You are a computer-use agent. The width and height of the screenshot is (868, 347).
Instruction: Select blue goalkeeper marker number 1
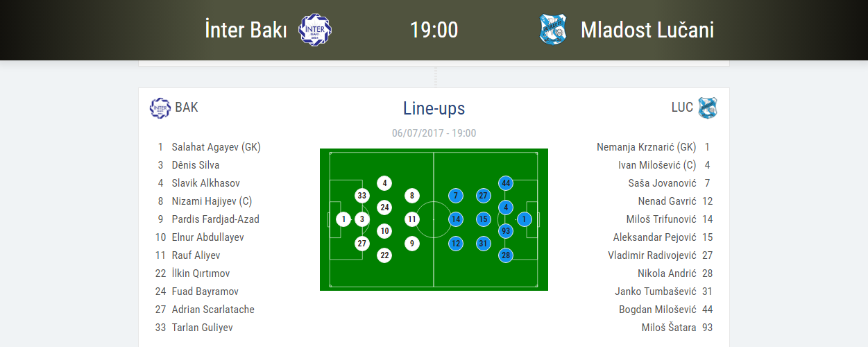(x=525, y=219)
